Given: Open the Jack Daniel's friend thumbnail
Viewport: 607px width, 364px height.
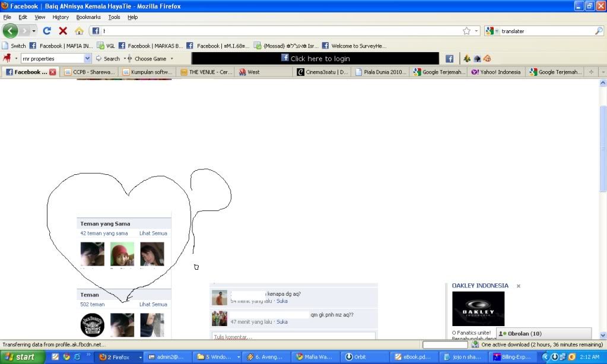Looking at the screenshot, I should pyautogui.click(x=92, y=325).
